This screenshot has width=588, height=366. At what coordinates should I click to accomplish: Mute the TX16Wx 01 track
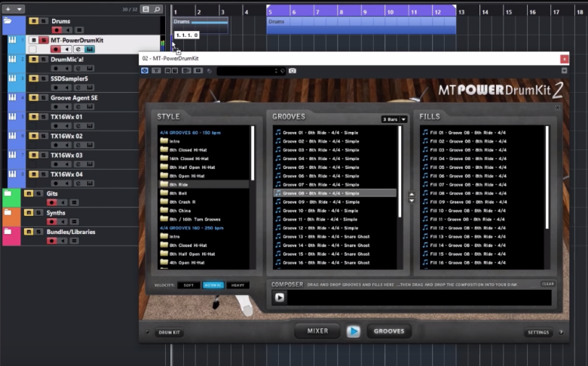tap(33, 117)
